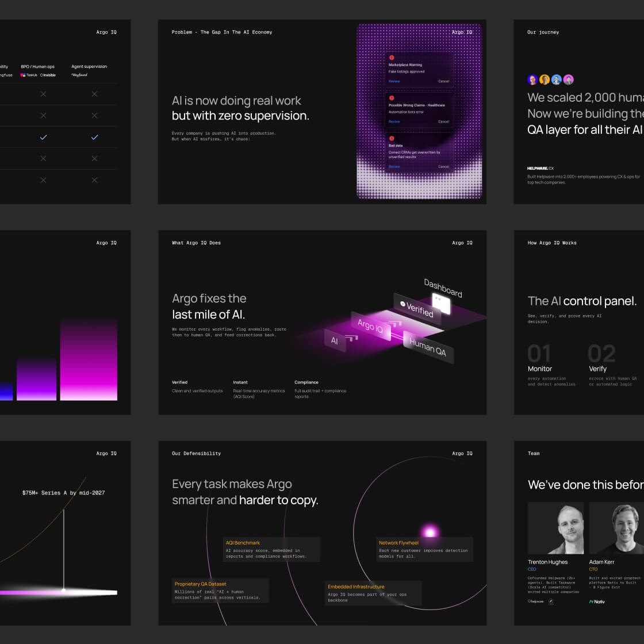
Task: Click Cancel on the Bad data card
Action: (443, 167)
